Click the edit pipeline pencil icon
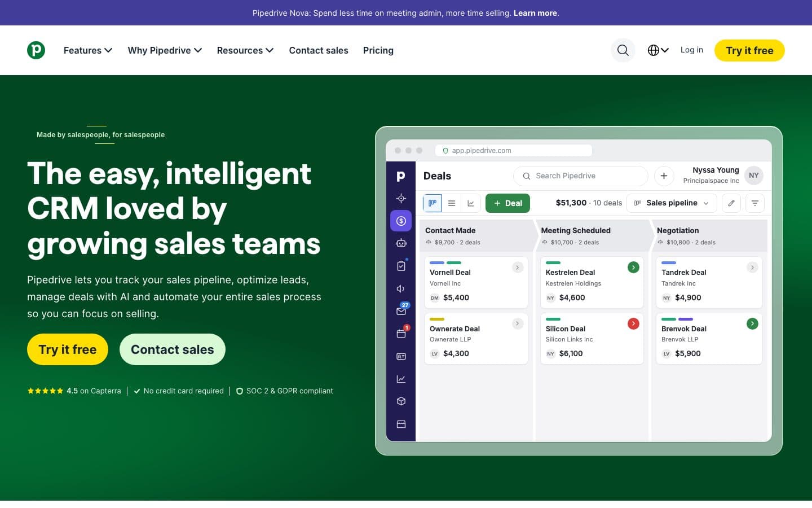Image resolution: width=812 pixels, height=508 pixels. (731, 203)
